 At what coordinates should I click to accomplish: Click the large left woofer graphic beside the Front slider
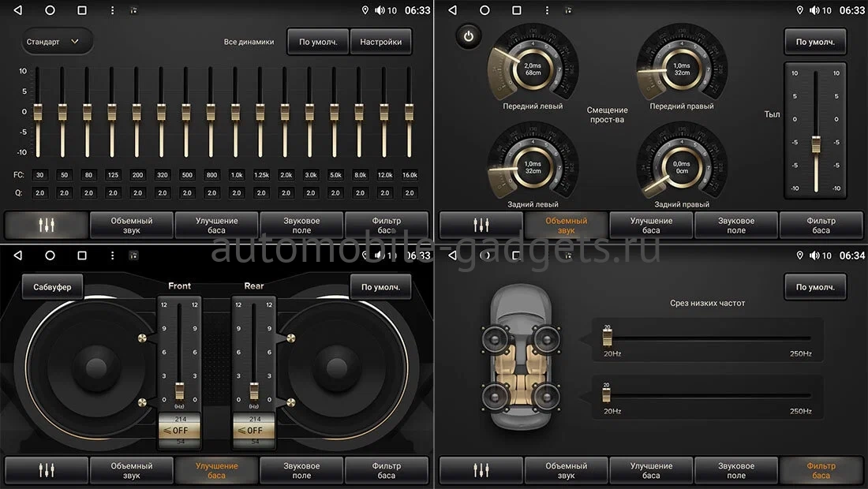click(x=95, y=367)
